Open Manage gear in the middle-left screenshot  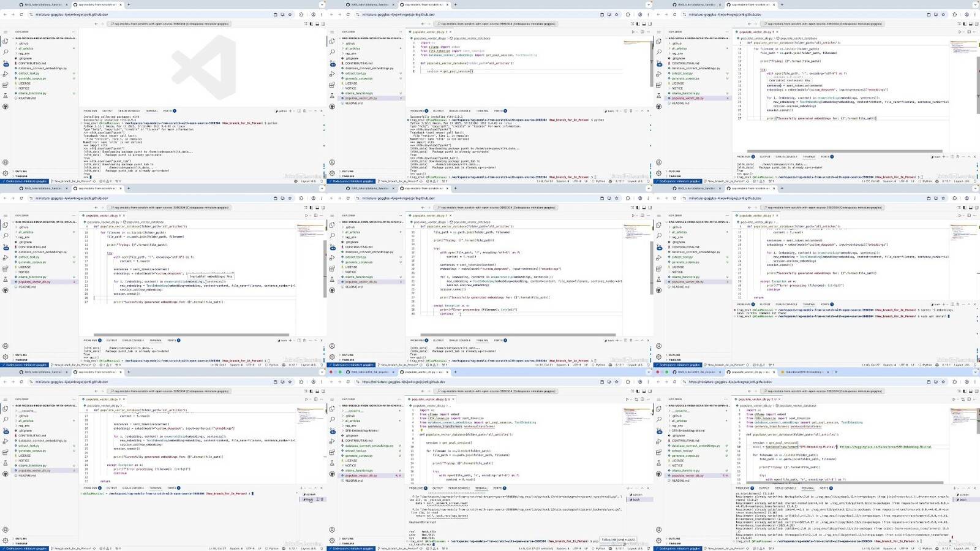point(6,357)
